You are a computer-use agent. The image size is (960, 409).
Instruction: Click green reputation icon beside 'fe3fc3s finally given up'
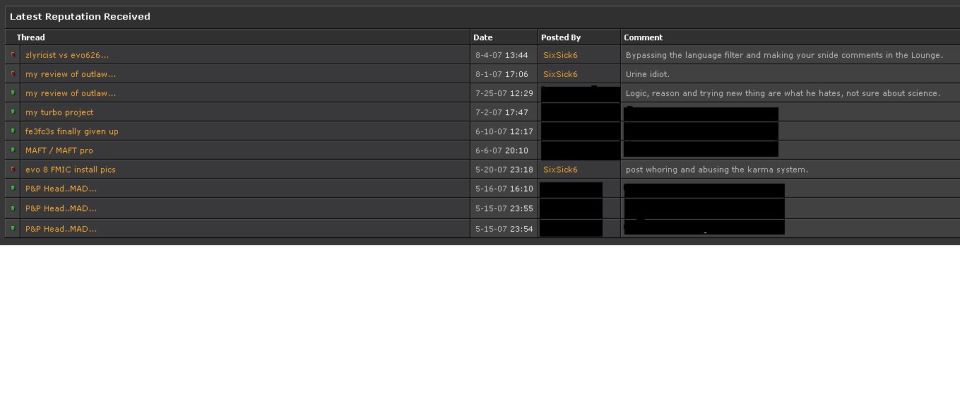tap(13, 131)
